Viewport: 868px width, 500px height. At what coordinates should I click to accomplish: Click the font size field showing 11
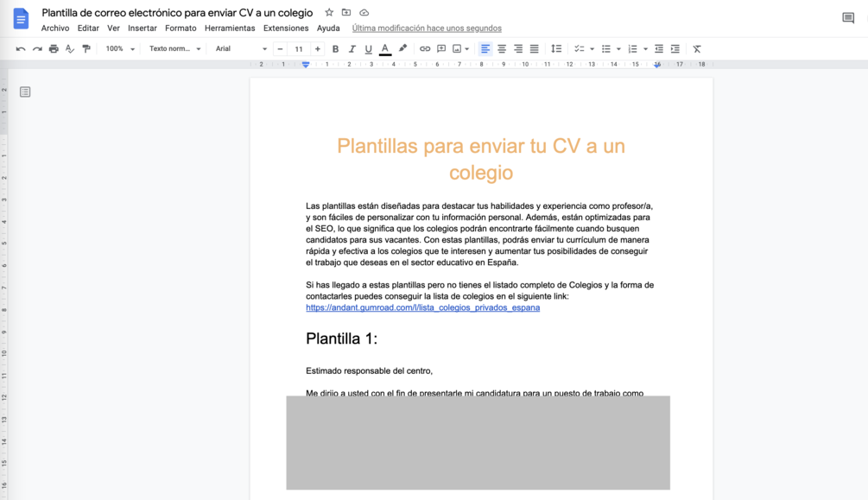click(x=299, y=48)
